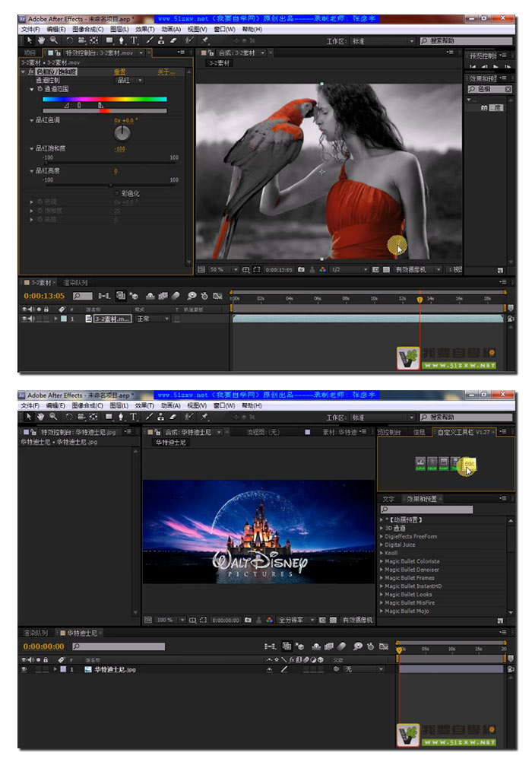Toggle lock on 合成:华特迪士尼 viewer panel
The width and height of the screenshot is (532, 759).
[x=157, y=432]
